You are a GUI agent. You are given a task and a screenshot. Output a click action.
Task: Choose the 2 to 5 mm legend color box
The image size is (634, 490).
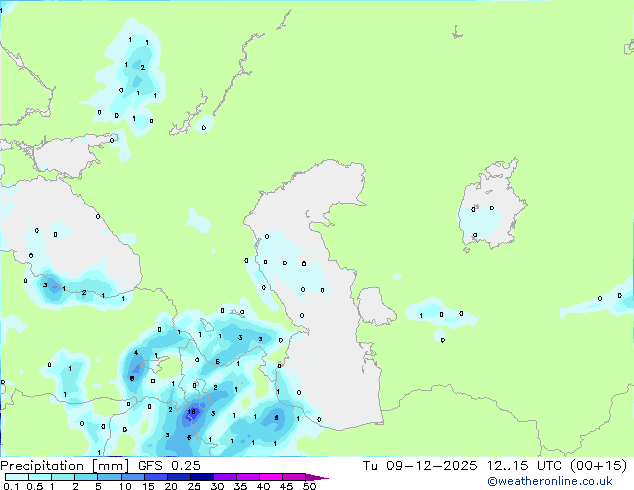click(x=86, y=477)
